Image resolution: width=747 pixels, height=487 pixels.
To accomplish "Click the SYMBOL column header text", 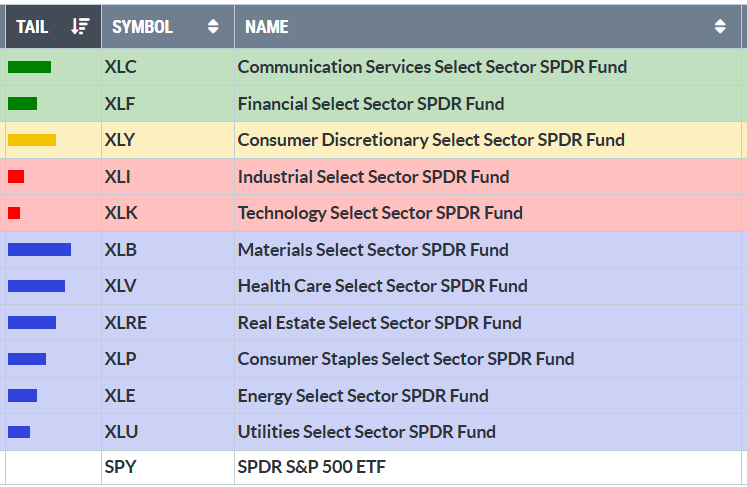I will tap(142, 27).
